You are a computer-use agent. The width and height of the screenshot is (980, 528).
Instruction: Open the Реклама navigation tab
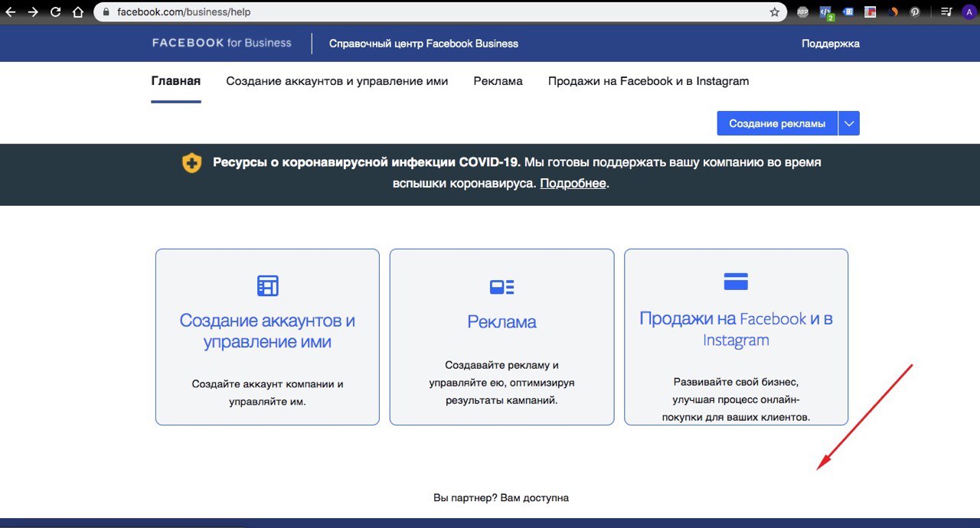pyautogui.click(x=498, y=81)
